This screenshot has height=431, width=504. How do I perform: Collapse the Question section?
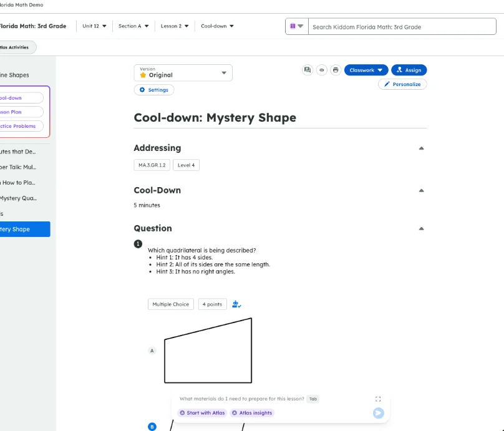[x=421, y=228]
